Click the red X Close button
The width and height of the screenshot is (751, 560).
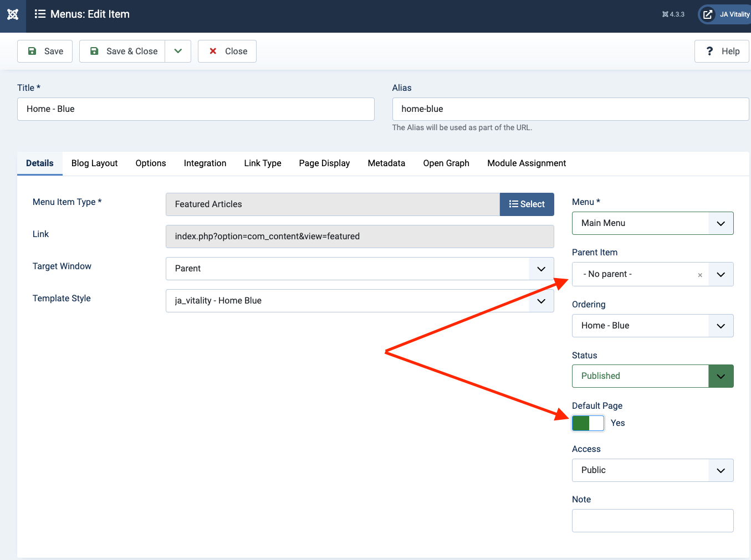[x=227, y=52]
